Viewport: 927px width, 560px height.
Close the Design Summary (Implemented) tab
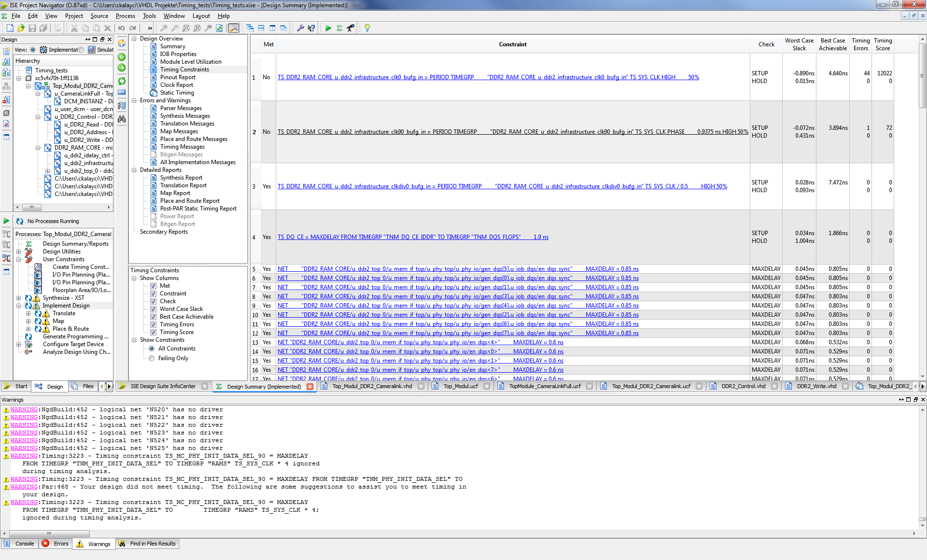(x=310, y=386)
